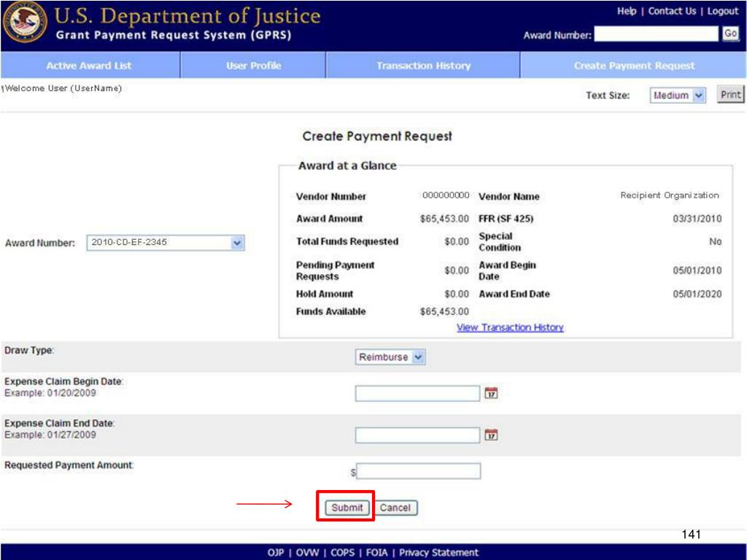This screenshot has height=560, width=747.
Task: Click the Department of Justice seal logo
Action: pos(25,22)
